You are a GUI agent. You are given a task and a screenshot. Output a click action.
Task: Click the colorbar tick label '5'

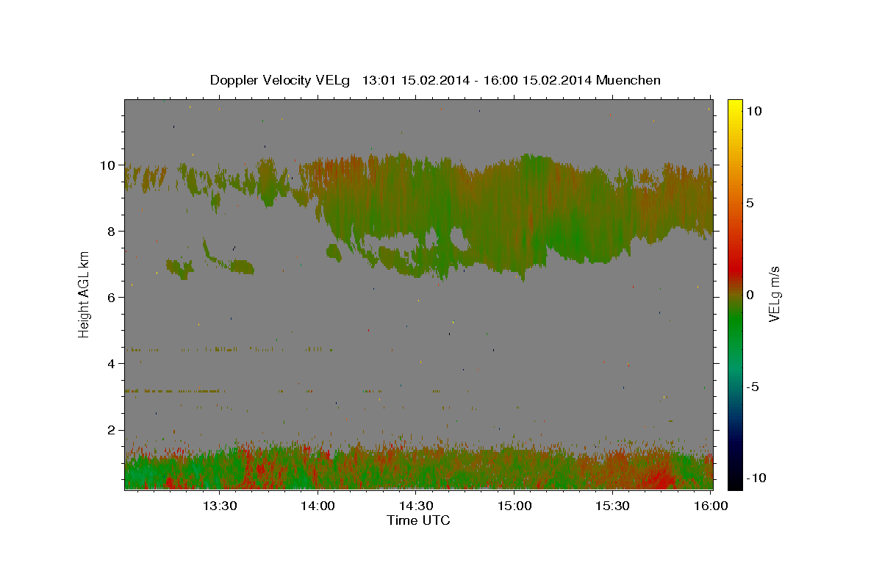point(750,203)
